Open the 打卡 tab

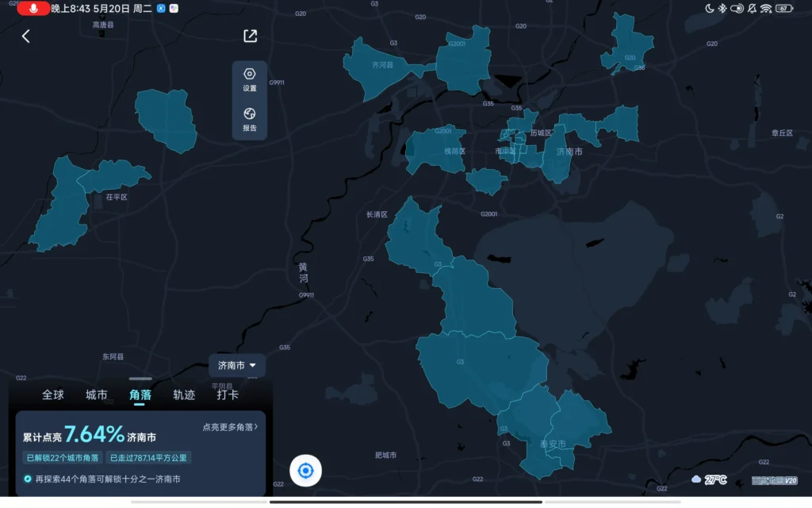pyautogui.click(x=228, y=394)
